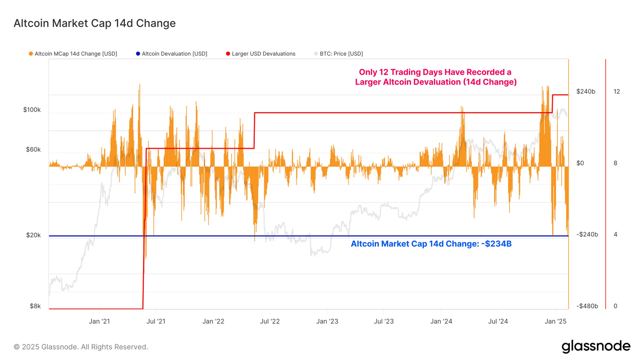This screenshot has height=363, width=644.
Task: Click the red Larger USD Devaluations dot
Action: [228, 54]
